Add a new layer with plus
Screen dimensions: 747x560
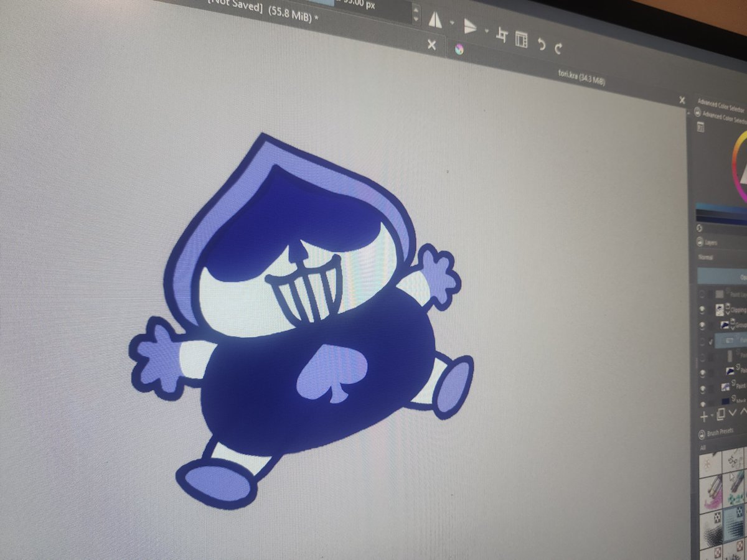click(x=703, y=417)
